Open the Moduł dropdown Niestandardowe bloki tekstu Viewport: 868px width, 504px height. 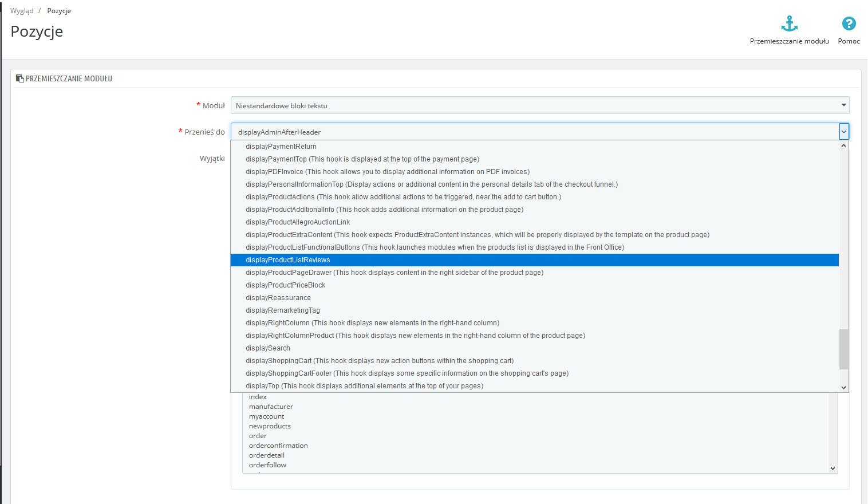click(540, 105)
